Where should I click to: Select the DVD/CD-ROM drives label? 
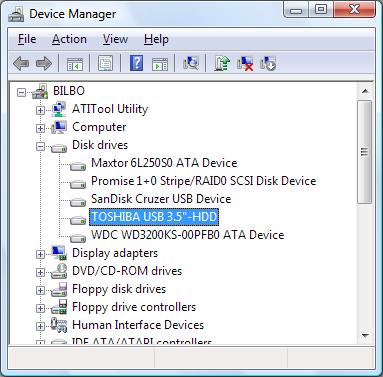(x=127, y=271)
